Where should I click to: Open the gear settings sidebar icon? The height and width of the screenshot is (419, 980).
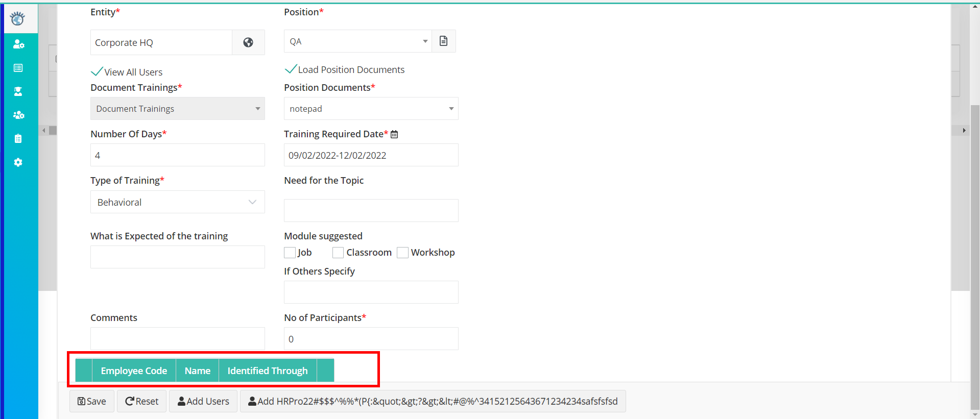18,162
